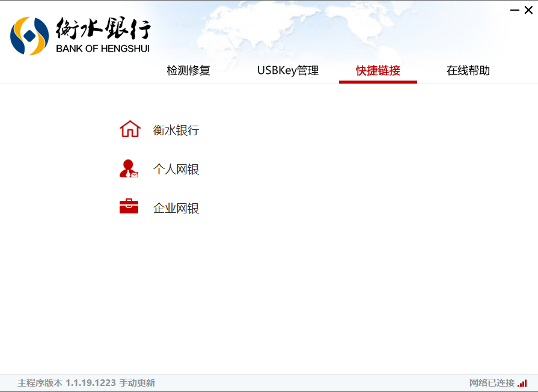Click the Bank of Hengshui round logo emblem
The image size is (538, 392).
(x=29, y=35)
